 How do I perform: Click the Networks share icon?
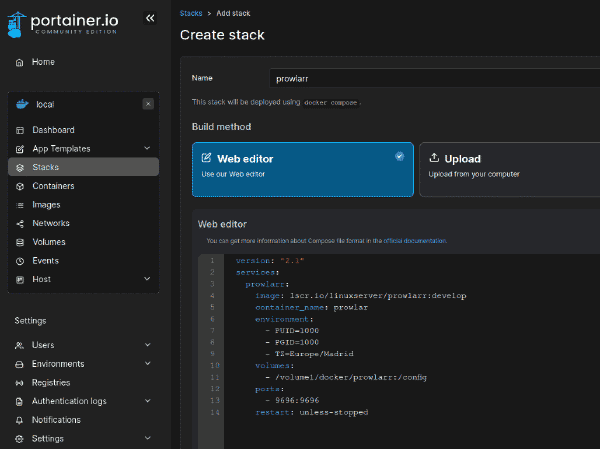coord(20,224)
